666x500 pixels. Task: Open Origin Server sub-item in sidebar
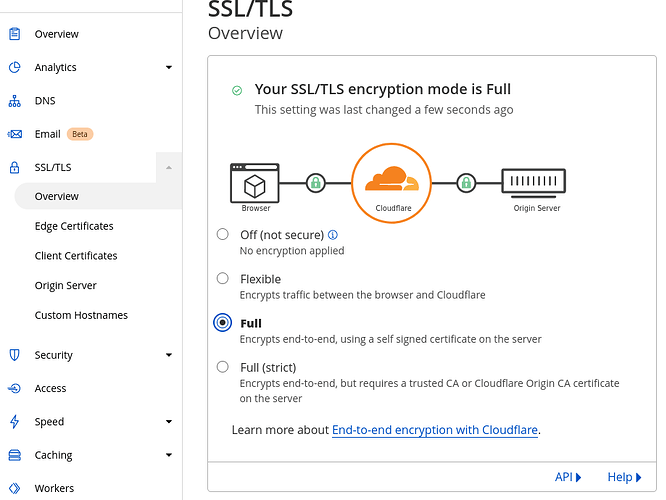click(x=65, y=285)
